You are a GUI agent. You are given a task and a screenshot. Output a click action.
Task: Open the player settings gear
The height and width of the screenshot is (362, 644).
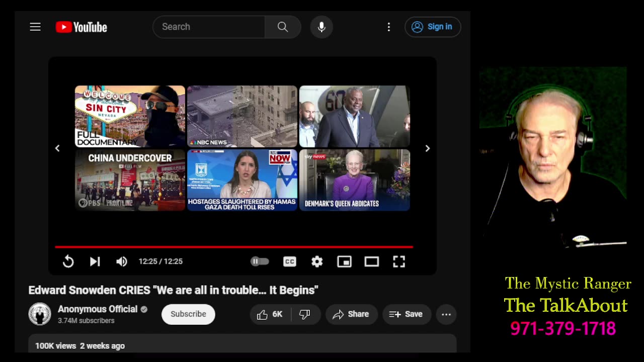317,261
